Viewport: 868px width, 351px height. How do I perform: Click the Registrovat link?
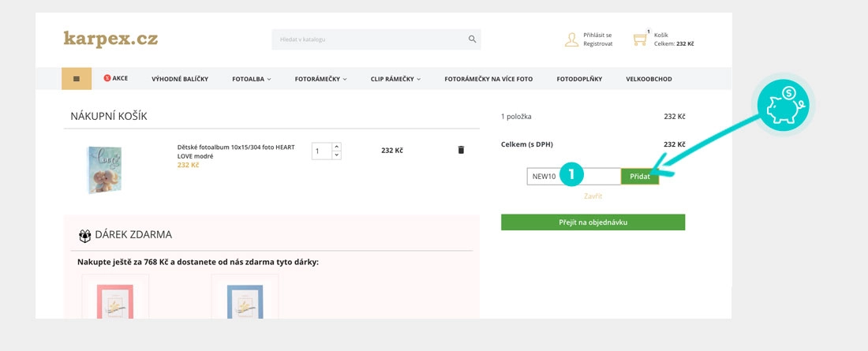point(598,43)
